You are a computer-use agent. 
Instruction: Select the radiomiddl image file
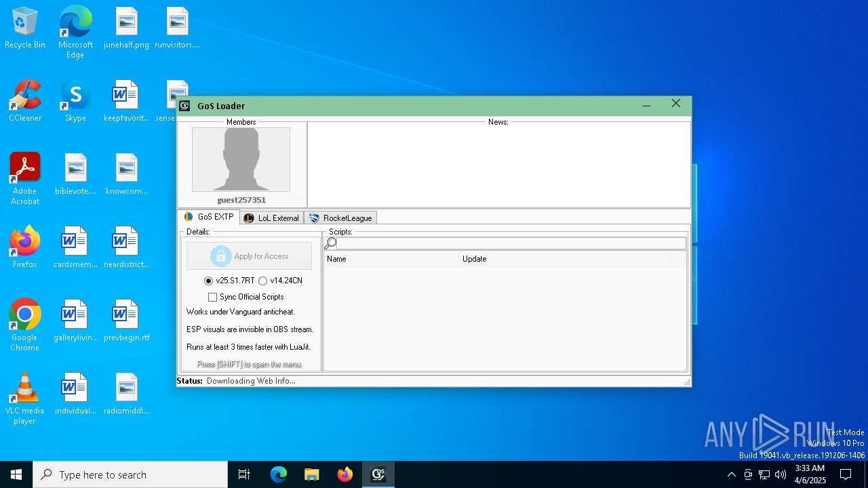pos(126,394)
